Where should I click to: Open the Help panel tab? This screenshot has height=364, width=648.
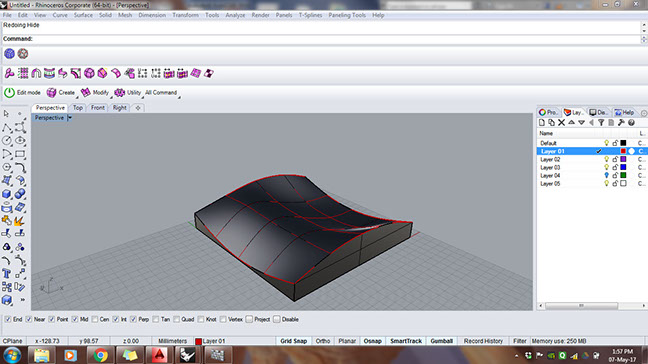[624, 112]
